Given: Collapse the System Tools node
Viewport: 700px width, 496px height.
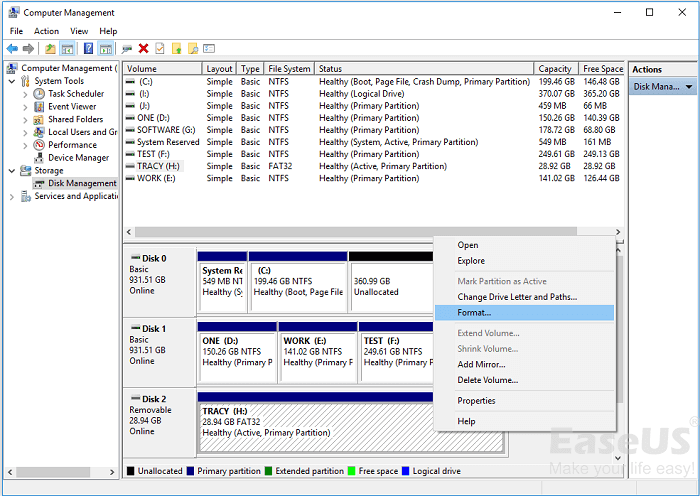Looking at the screenshot, I should (12, 81).
